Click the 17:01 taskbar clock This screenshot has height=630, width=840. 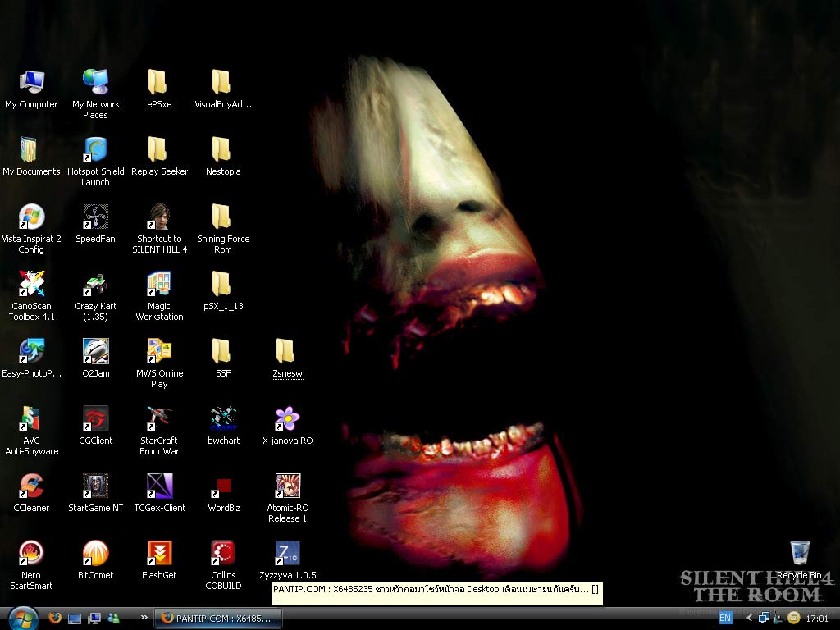pyautogui.click(x=817, y=619)
